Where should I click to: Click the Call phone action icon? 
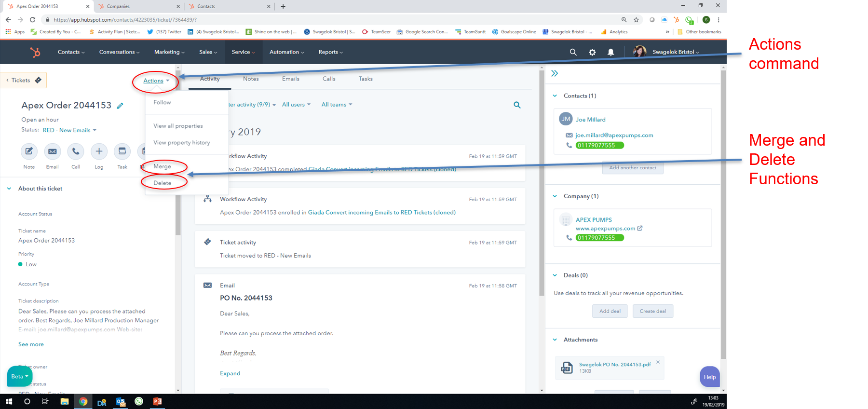click(76, 151)
